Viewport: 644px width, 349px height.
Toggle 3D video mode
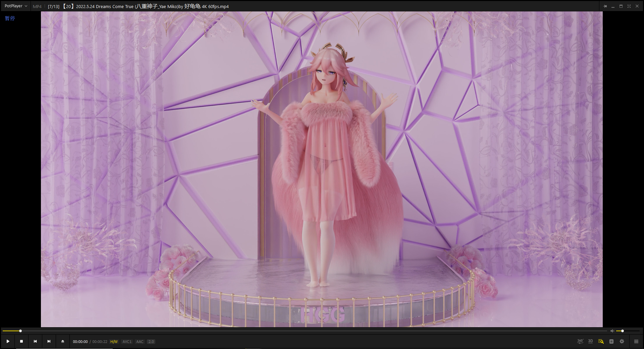(590, 341)
